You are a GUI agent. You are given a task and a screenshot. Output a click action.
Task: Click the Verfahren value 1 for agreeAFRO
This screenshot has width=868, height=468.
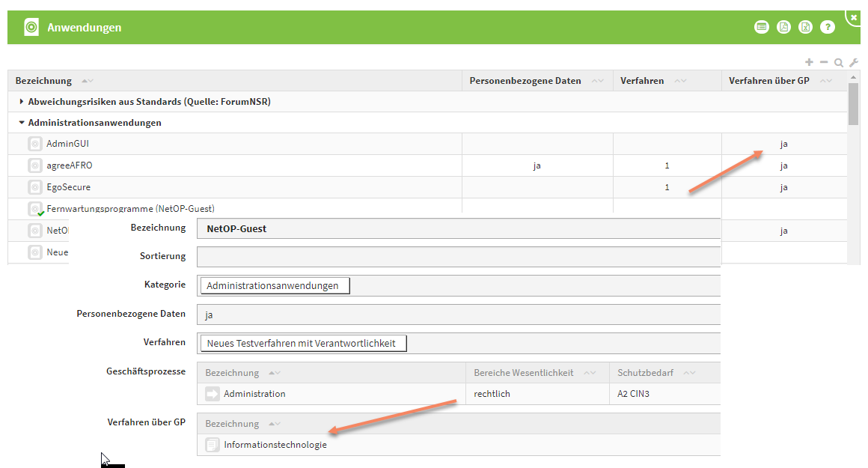click(667, 165)
